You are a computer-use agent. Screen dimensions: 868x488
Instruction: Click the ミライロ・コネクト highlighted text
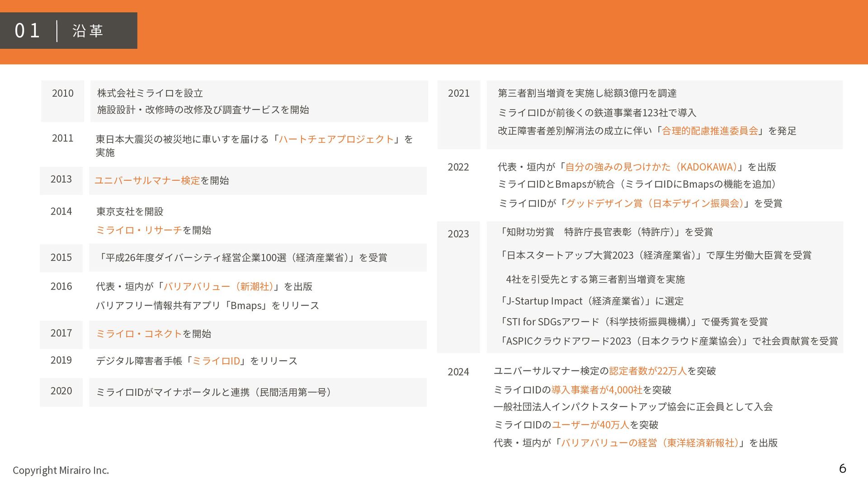139,334
